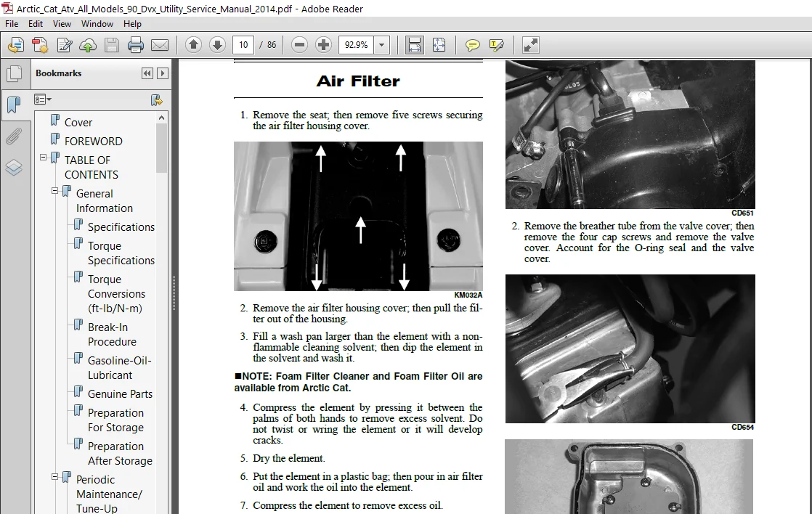Open the Layers panel icon
Viewport: 812px width, 514px height.
click(14, 168)
